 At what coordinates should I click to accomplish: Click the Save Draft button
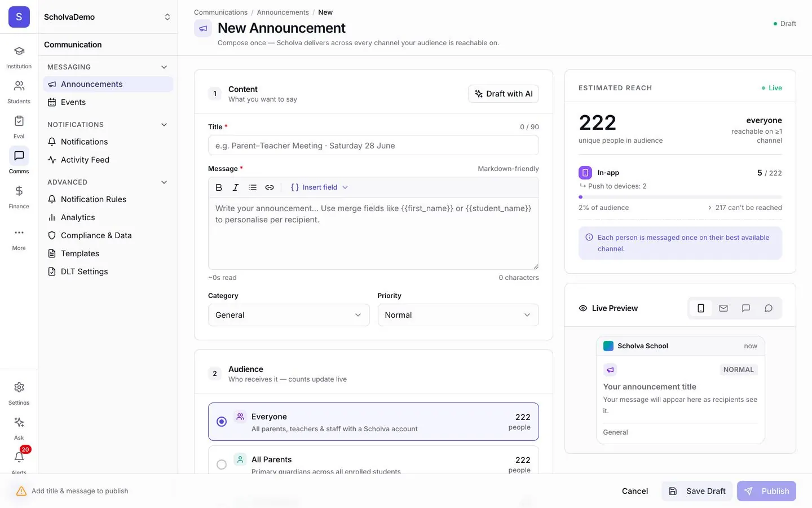(x=697, y=491)
